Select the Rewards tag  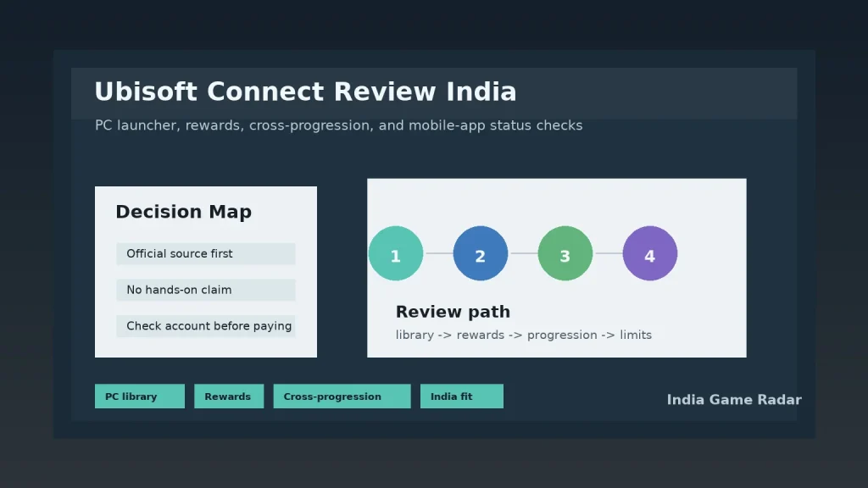click(x=229, y=396)
